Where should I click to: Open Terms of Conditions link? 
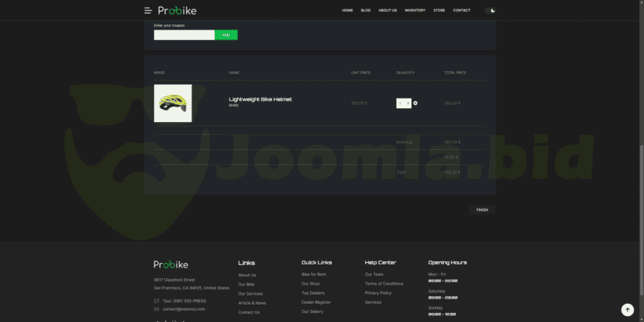(384, 283)
